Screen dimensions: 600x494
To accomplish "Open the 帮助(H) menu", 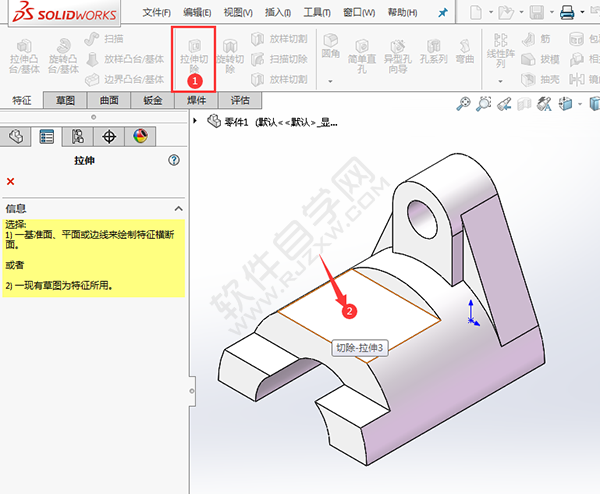I will click(x=402, y=13).
